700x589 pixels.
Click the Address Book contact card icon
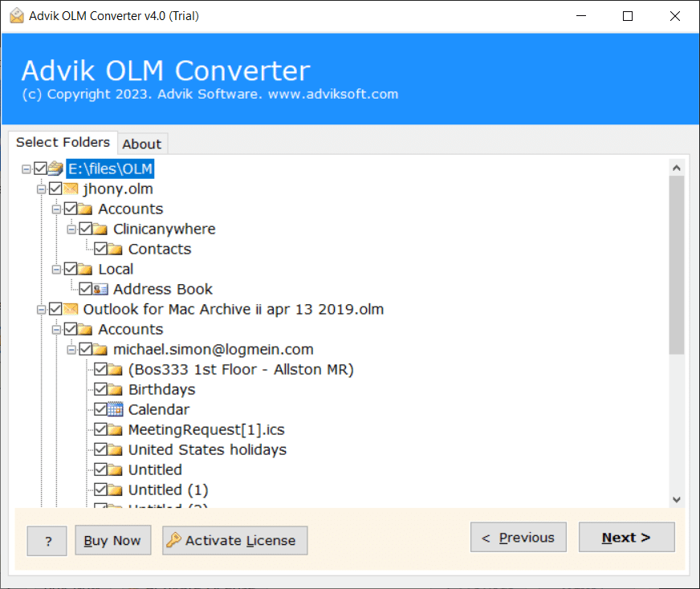point(101,289)
